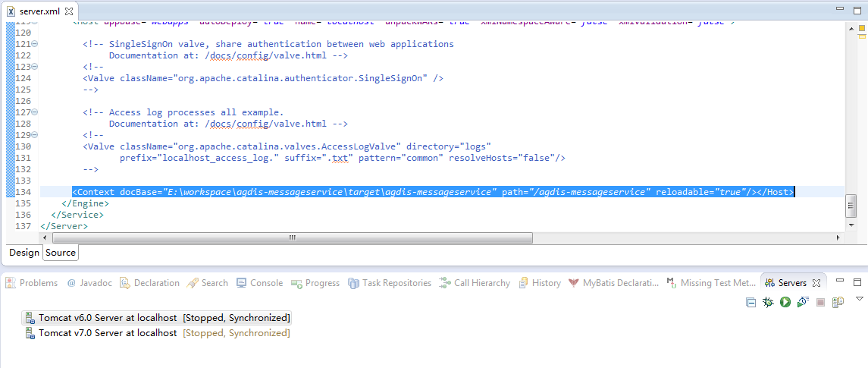Screen dimensions: 868x368
Task: Select Tomcat v7.0 Server at localhost
Action: [108, 333]
